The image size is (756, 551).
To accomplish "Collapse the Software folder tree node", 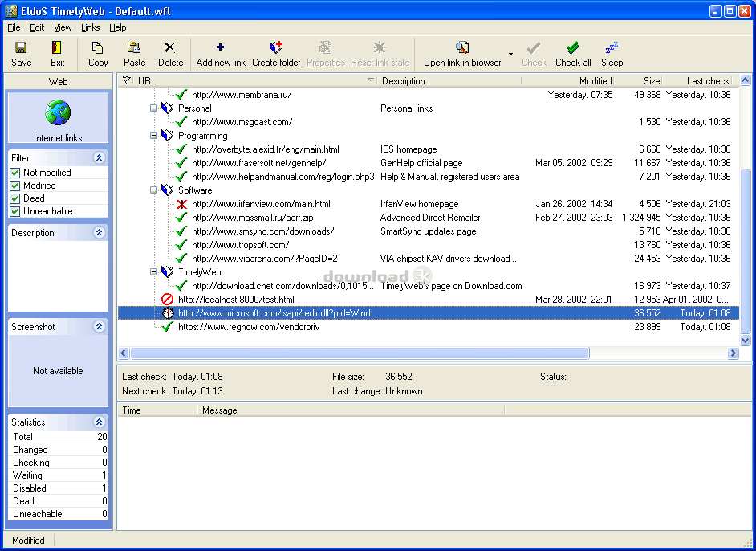I will click(x=153, y=190).
